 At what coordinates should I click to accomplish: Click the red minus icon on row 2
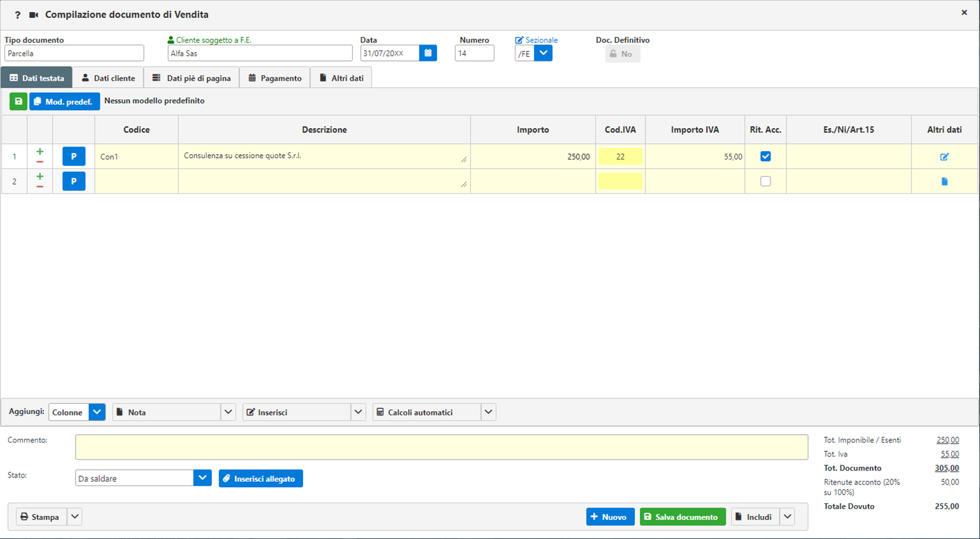click(x=40, y=187)
